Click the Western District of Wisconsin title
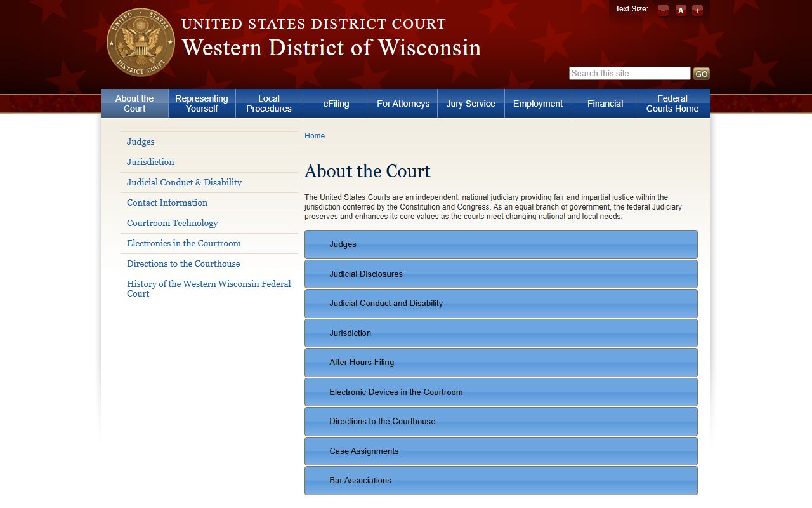Image resolution: width=812 pixels, height=508 pixels. [331, 48]
